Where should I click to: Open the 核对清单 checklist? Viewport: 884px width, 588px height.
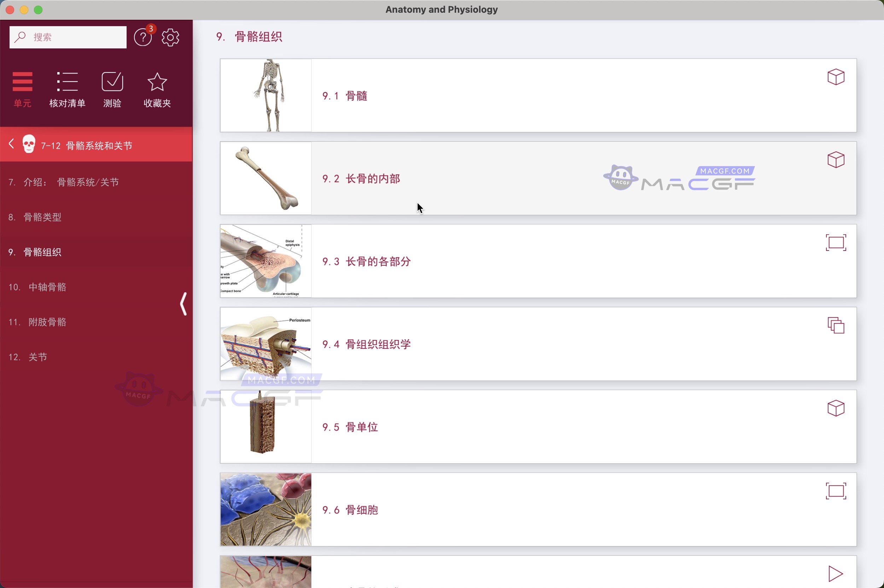(x=68, y=89)
